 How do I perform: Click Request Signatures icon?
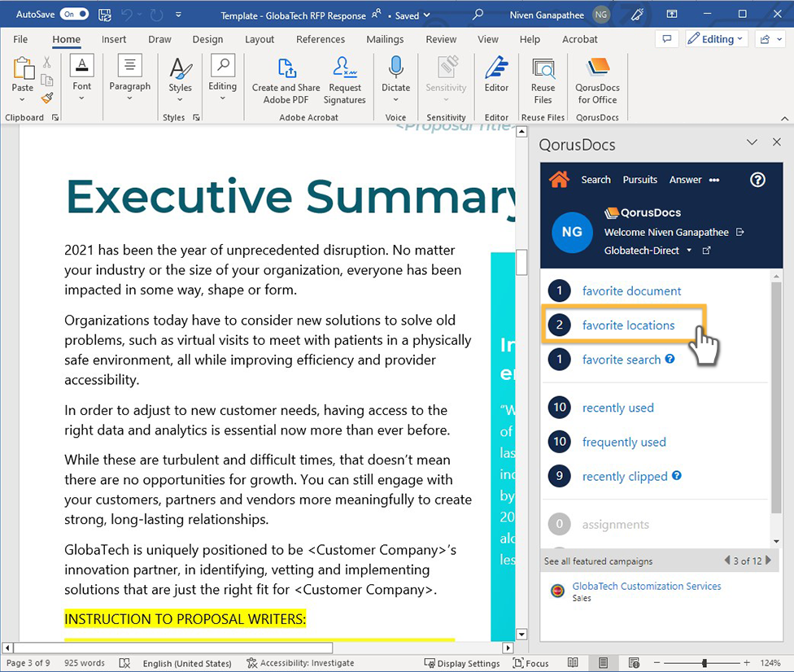[344, 80]
